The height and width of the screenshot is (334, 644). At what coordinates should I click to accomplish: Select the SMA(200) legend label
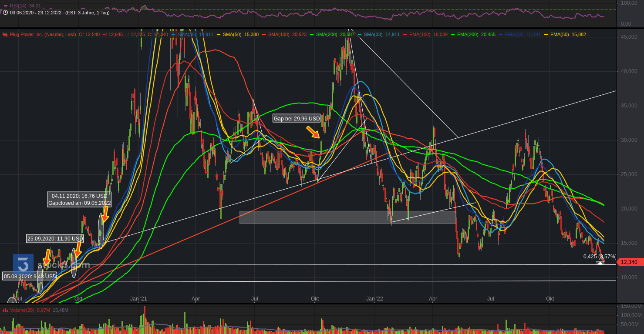(x=327, y=34)
